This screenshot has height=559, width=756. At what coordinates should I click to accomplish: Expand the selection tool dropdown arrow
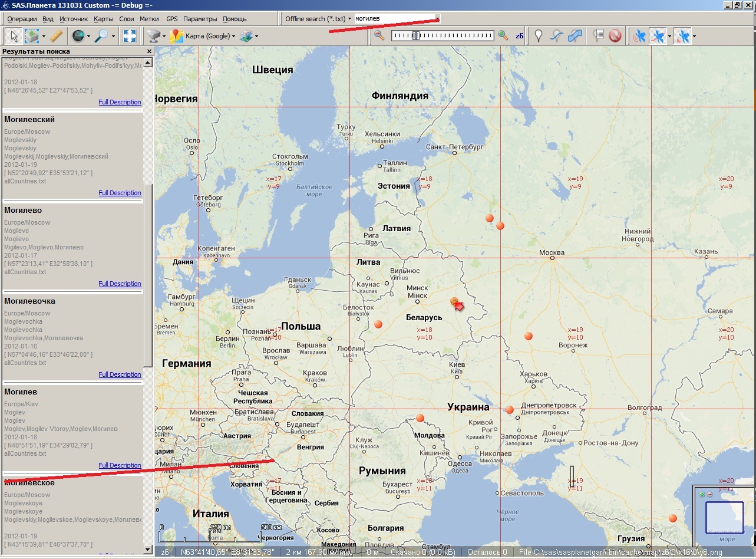pos(44,37)
